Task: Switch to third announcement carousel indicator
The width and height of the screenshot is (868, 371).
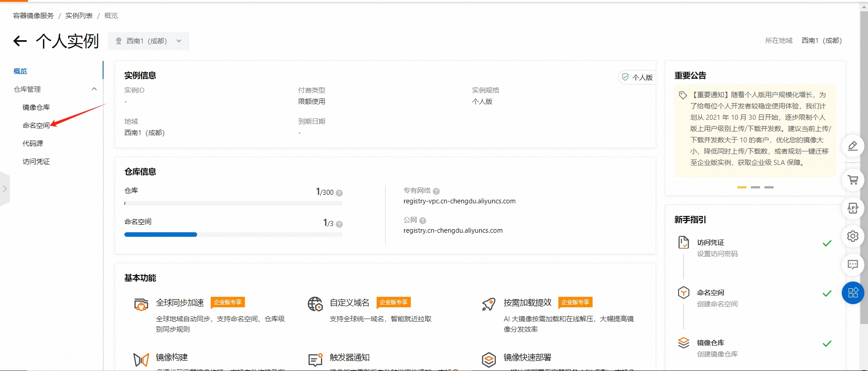Action: tap(769, 187)
